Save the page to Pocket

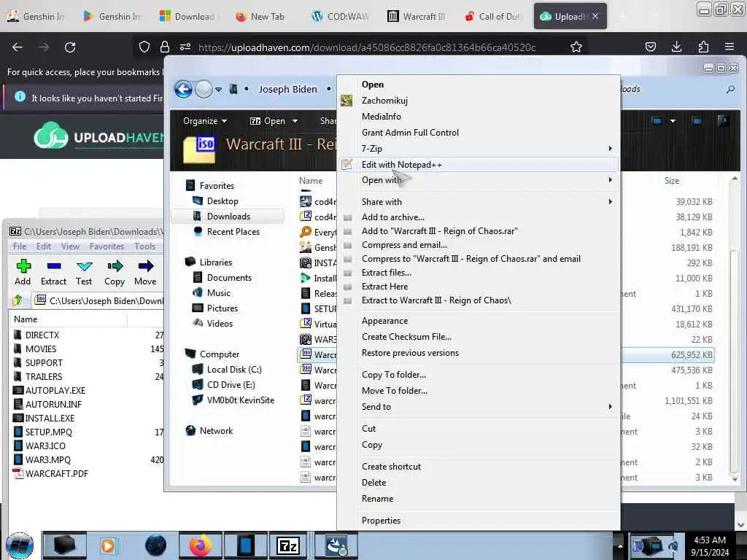(650, 47)
